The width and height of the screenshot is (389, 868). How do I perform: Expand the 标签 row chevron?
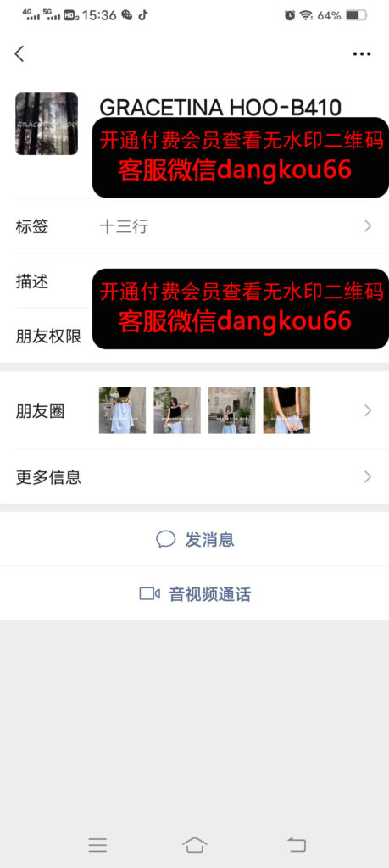(x=368, y=225)
